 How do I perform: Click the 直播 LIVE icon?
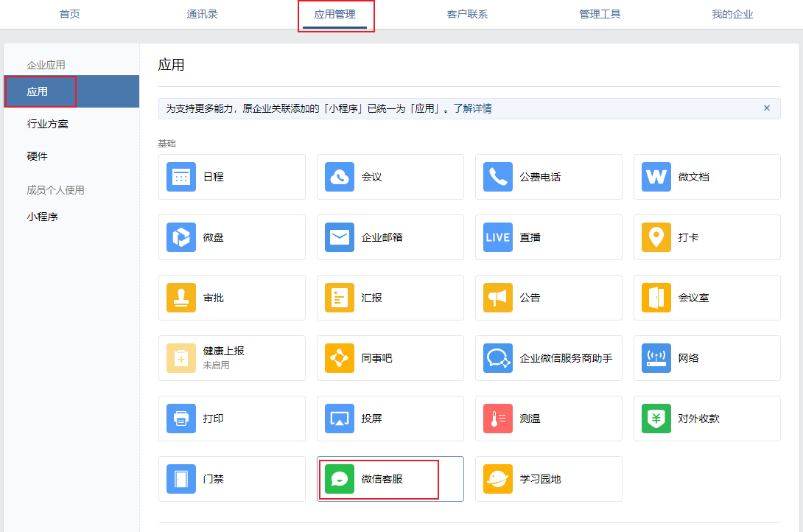[498, 237]
